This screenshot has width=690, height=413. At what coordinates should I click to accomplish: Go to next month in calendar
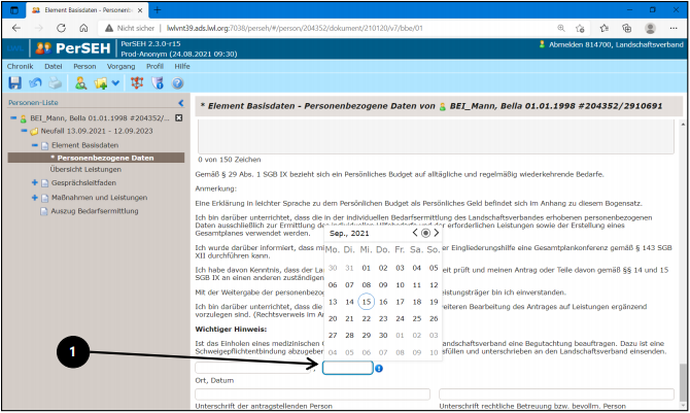(436, 233)
